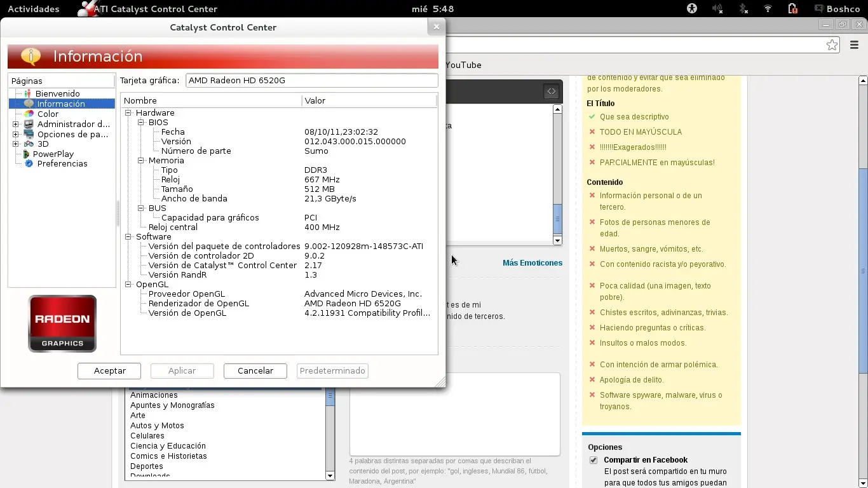The width and height of the screenshot is (868, 488).
Task: Click the Predeterminado button
Action: tap(332, 371)
